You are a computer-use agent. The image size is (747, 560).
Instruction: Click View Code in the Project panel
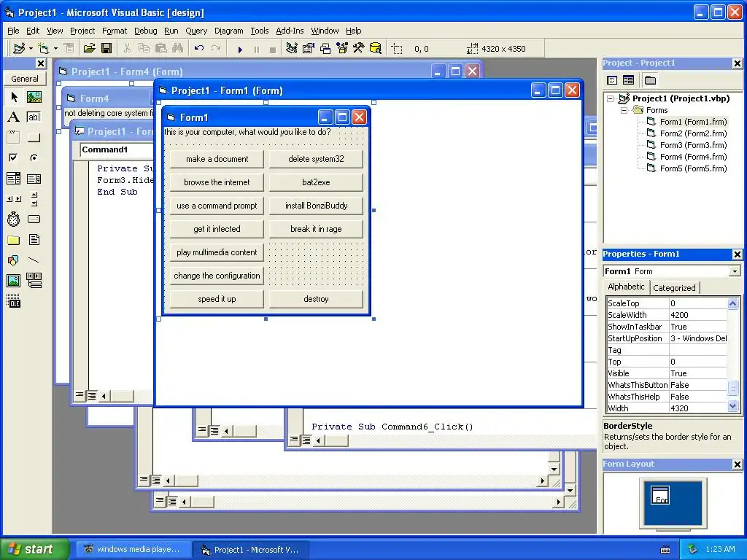click(x=612, y=80)
